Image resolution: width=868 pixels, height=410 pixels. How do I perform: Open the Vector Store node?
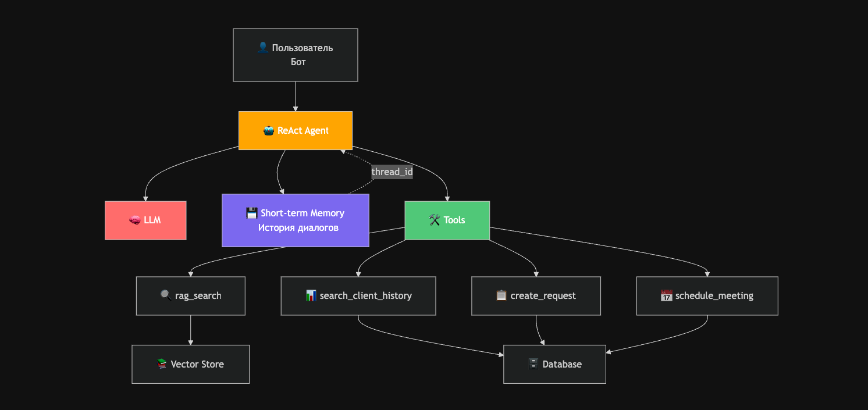190,364
